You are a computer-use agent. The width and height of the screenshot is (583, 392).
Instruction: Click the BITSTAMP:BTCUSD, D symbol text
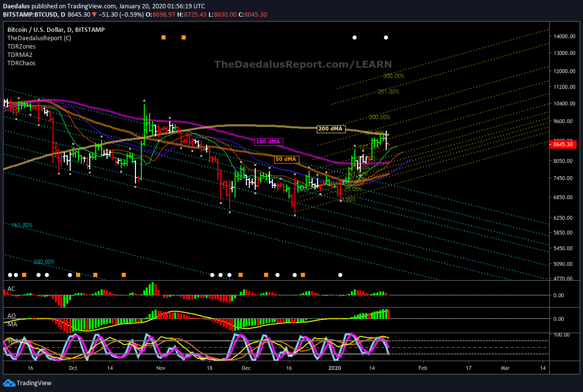(x=34, y=15)
